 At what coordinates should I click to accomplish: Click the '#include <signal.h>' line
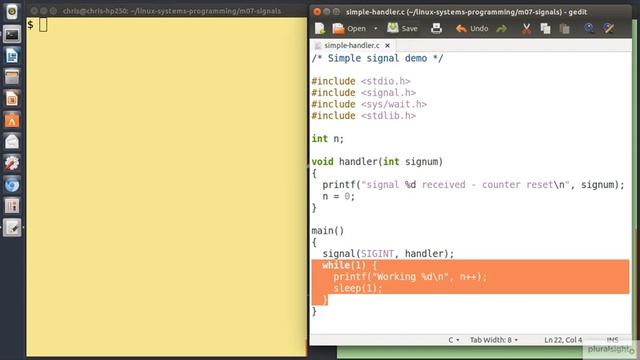[364, 93]
